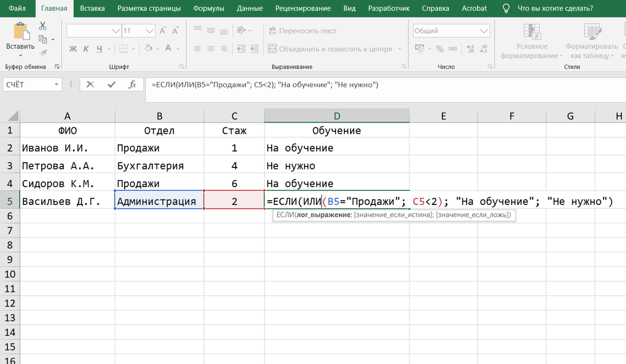
Task: Increase font size with larger A icon
Action: click(163, 31)
